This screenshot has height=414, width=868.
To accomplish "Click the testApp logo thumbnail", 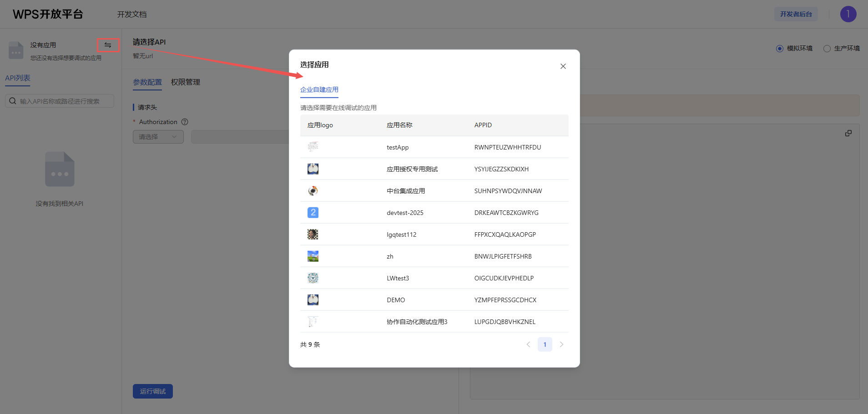I will [313, 147].
